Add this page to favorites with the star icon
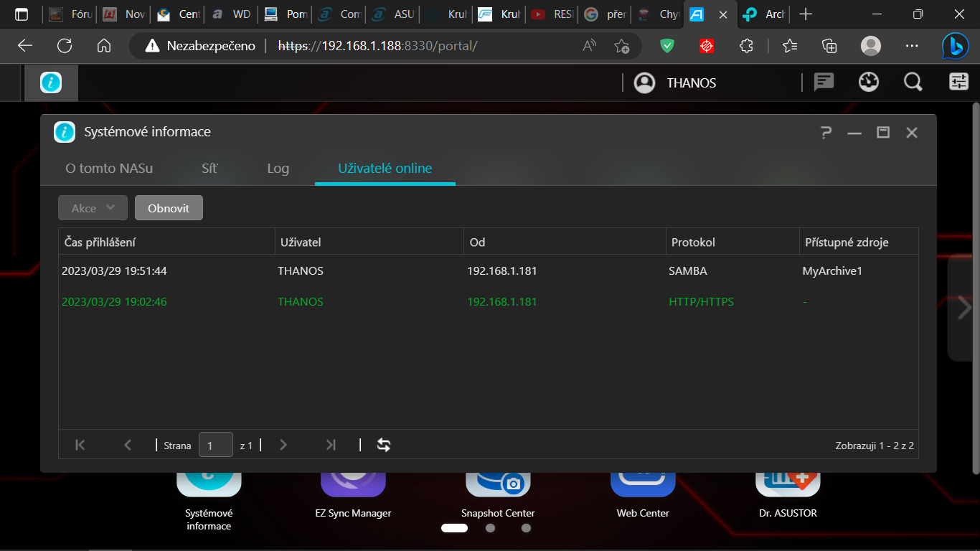This screenshot has width=980, height=551. click(621, 46)
